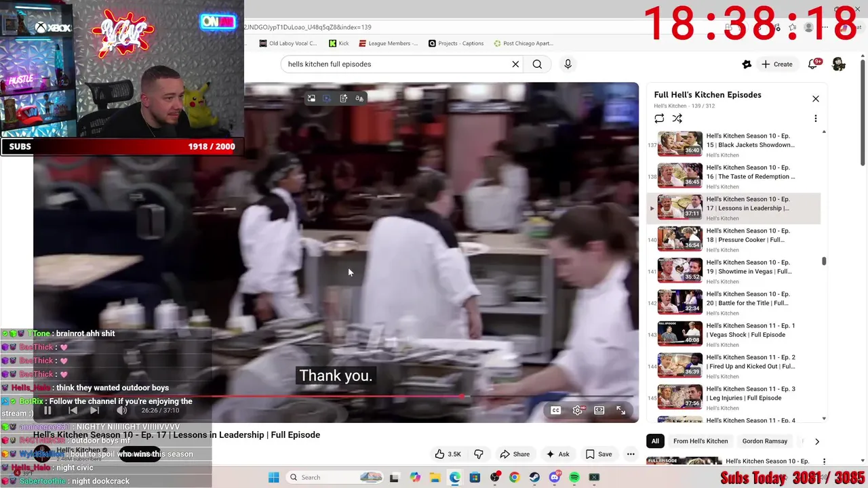
Task: Open the options menu for the recommended video
Action: [824, 462]
